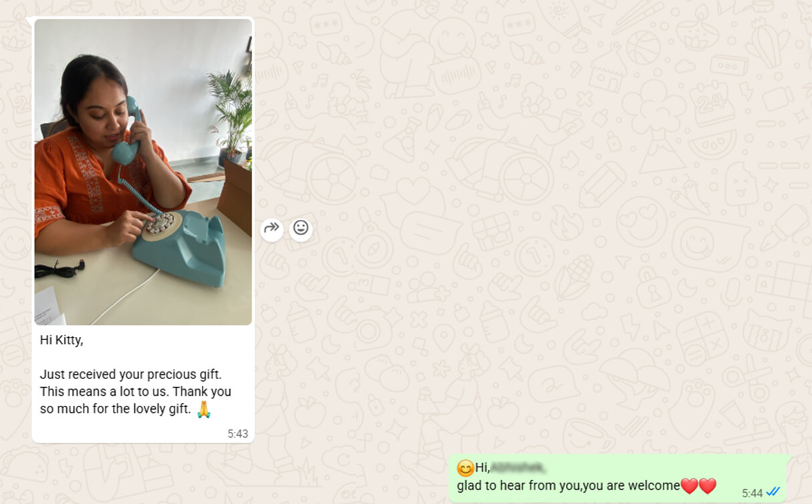This screenshot has height=504, width=812.
Task: Open the emoji reaction picker beside the photo
Action: [301, 229]
